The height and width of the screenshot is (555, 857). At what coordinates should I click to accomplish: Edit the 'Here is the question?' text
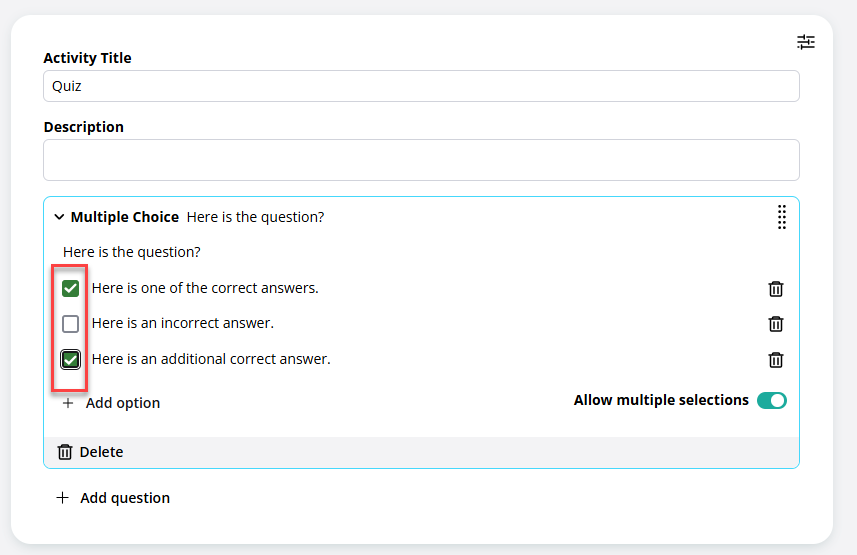(x=132, y=252)
